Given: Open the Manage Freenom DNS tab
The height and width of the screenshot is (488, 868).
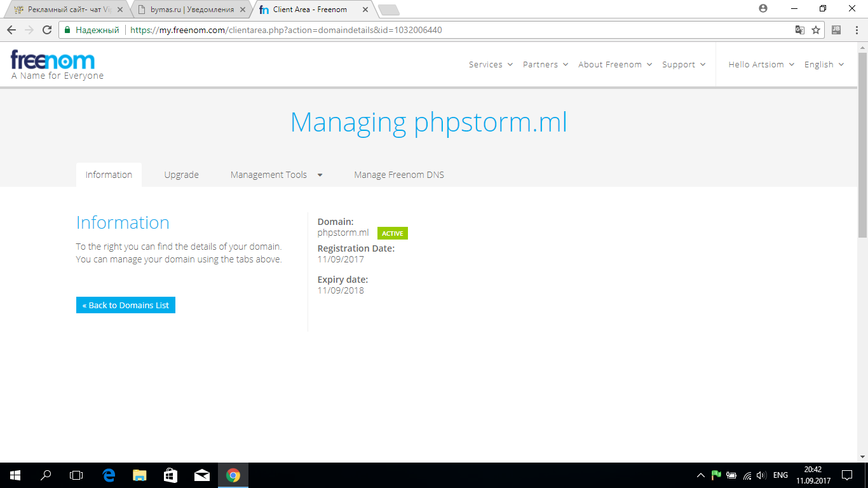Looking at the screenshot, I should (399, 175).
